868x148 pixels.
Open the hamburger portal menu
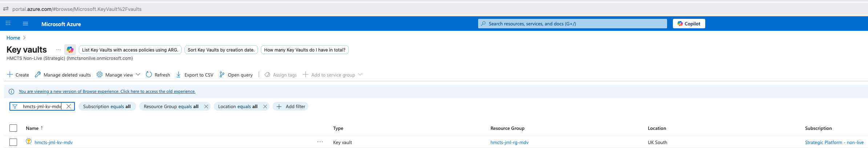(x=25, y=24)
